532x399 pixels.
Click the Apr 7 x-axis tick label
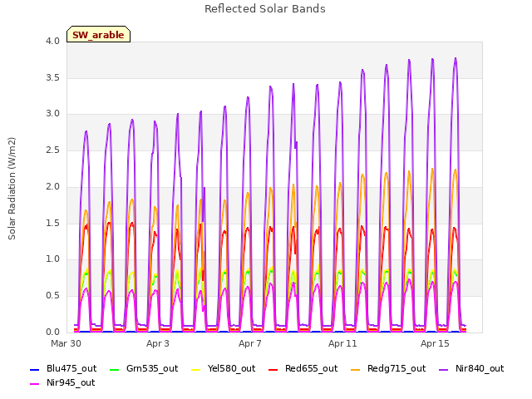[249, 343]
